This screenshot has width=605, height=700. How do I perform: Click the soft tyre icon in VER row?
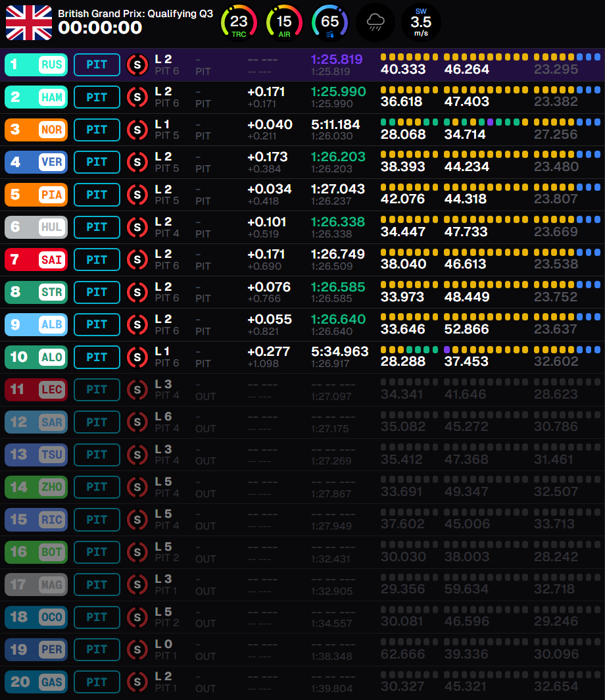click(137, 162)
